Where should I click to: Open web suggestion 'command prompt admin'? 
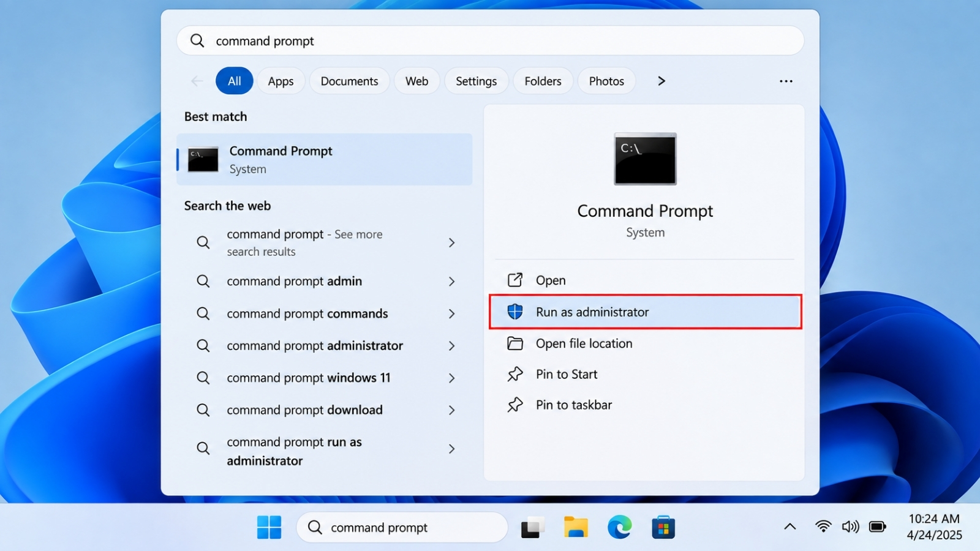click(x=325, y=281)
